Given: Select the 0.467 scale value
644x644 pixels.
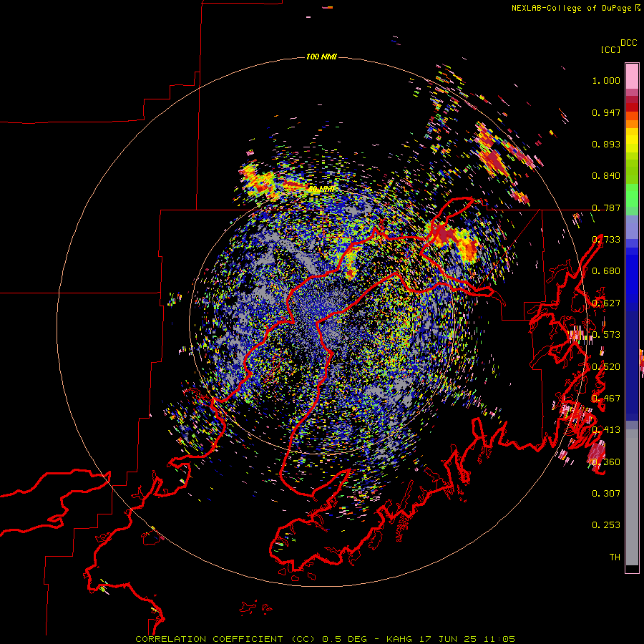Looking at the screenshot, I should tap(606, 399).
